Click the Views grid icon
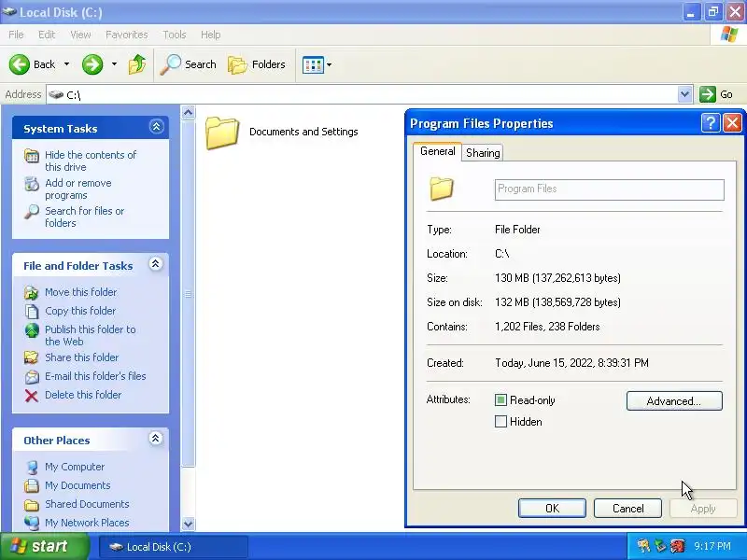 click(x=313, y=64)
